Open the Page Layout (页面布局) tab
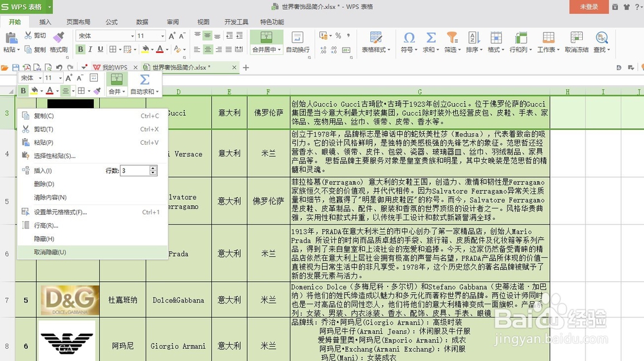644x361 pixels. click(79, 22)
